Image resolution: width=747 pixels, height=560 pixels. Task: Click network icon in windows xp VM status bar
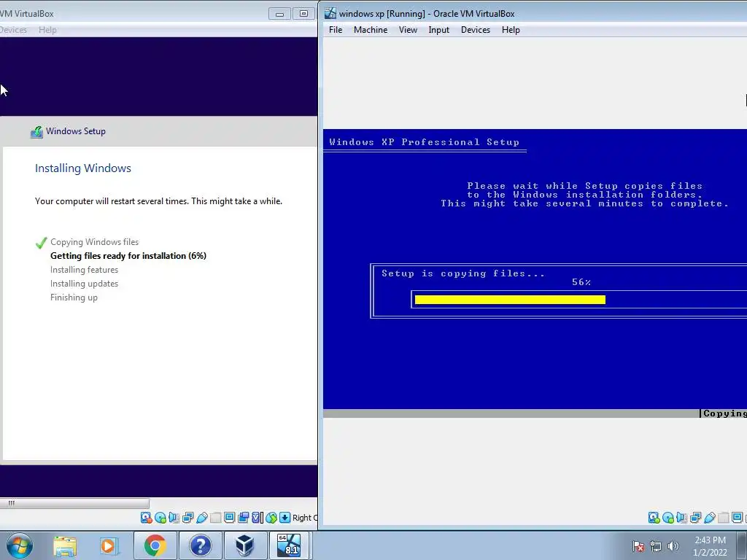(695, 518)
